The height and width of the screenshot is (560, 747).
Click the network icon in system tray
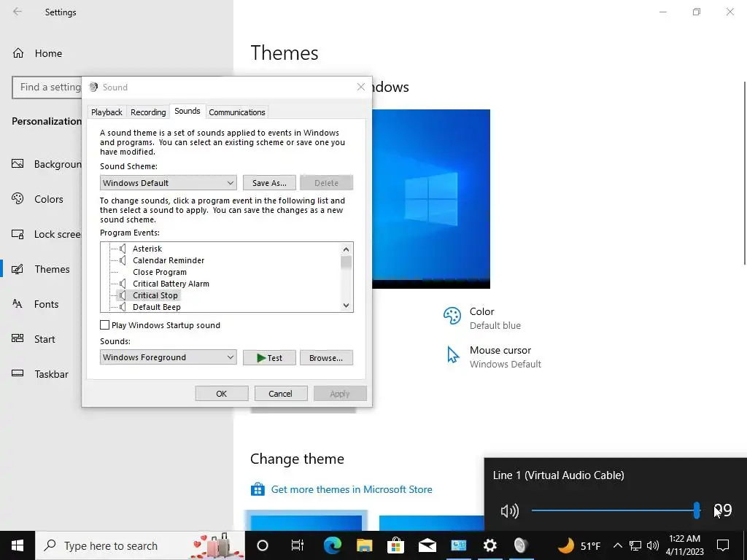coord(635,545)
